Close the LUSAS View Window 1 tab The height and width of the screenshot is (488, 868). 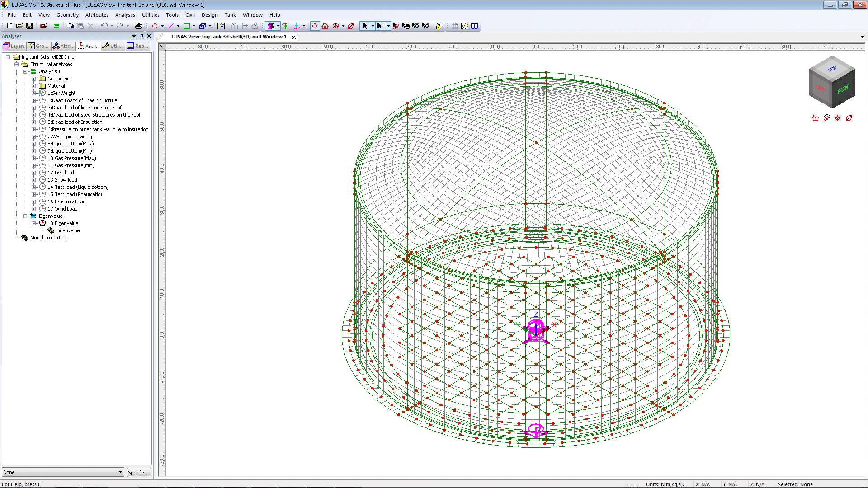coord(294,37)
